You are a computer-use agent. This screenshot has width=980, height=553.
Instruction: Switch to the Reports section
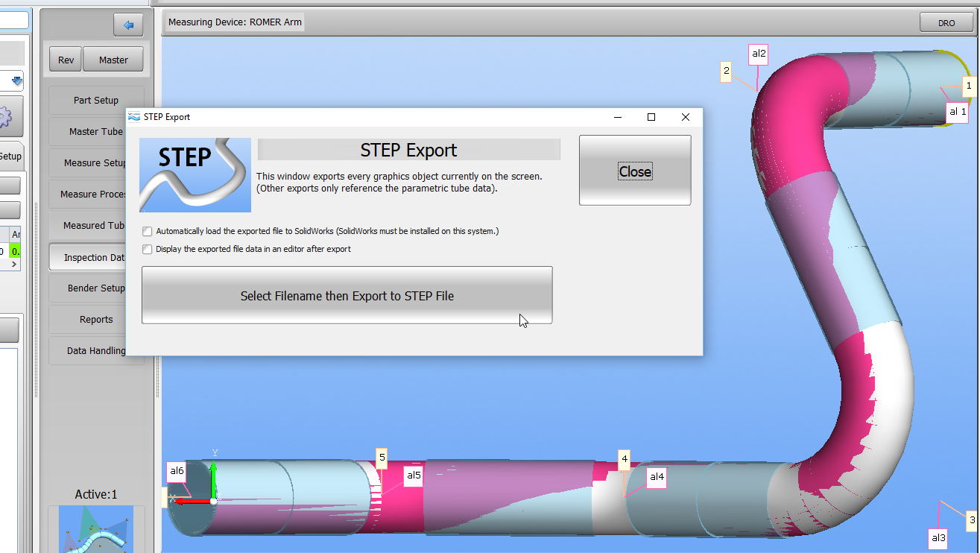(95, 320)
